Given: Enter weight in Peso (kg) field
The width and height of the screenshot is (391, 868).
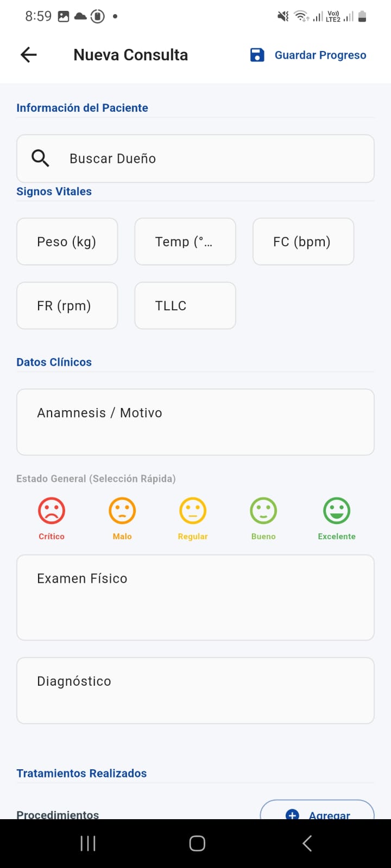Looking at the screenshot, I should (x=67, y=242).
